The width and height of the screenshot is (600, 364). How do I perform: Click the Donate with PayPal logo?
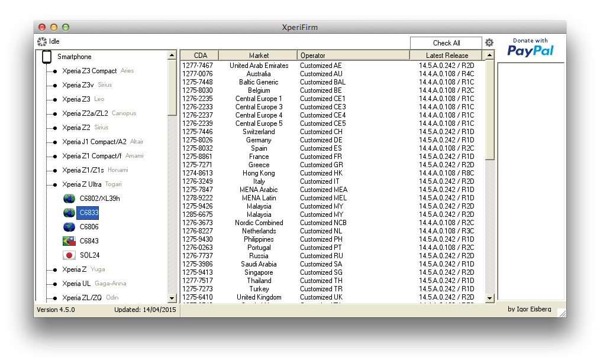point(530,48)
